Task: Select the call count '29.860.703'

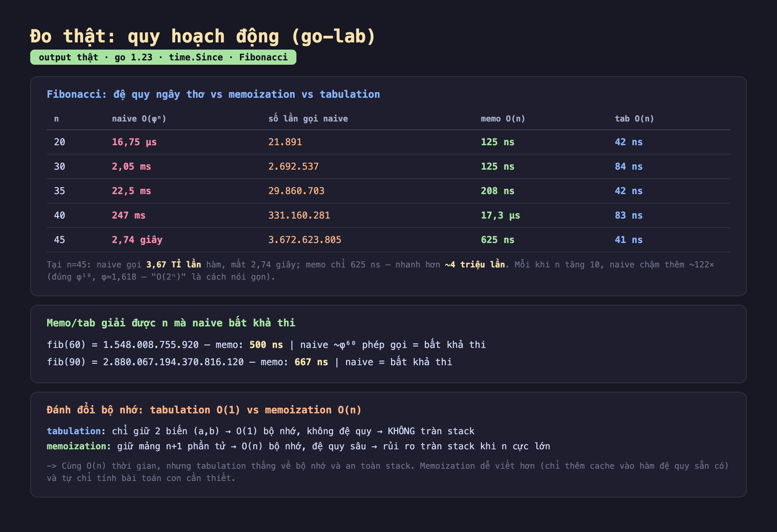Action: pos(296,191)
